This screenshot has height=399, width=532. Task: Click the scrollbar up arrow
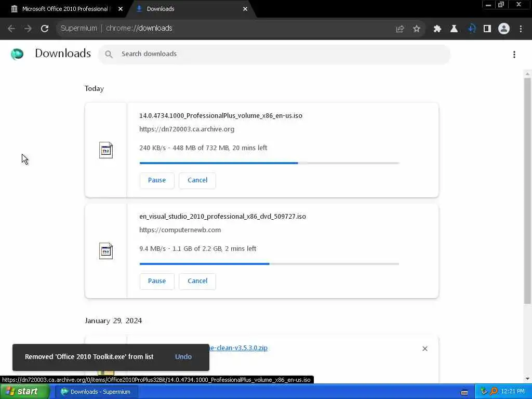(527, 74)
